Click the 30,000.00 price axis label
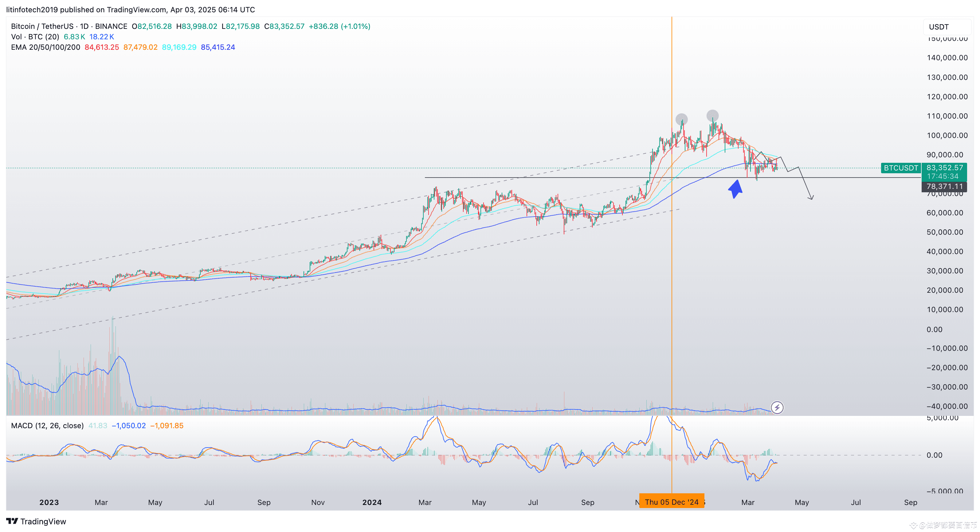This screenshot has width=980, height=532. pos(945,271)
